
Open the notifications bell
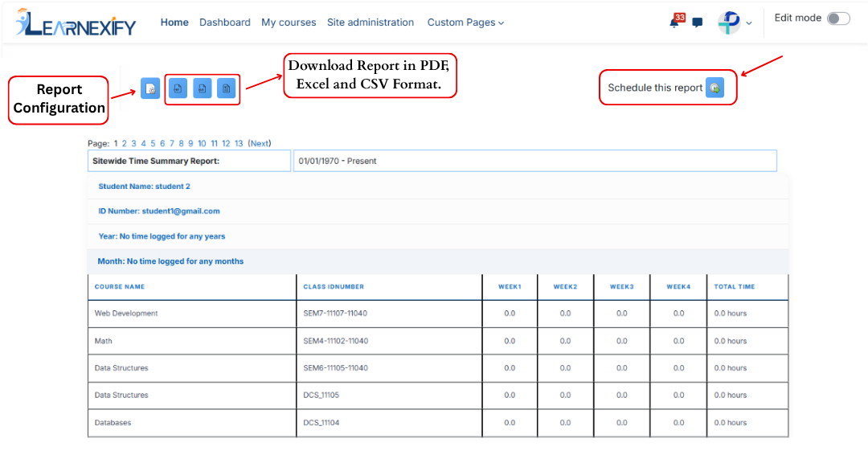674,23
